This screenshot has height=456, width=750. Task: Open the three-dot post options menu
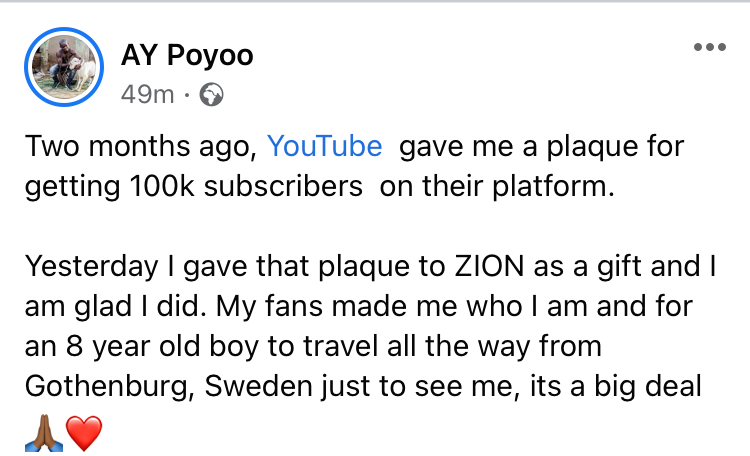click(x=709, y=47)
